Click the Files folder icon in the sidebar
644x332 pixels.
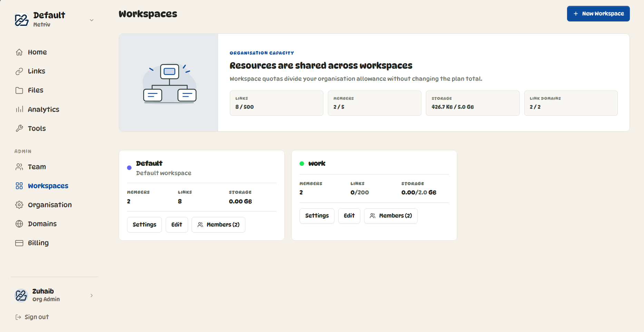coord(19,90)
